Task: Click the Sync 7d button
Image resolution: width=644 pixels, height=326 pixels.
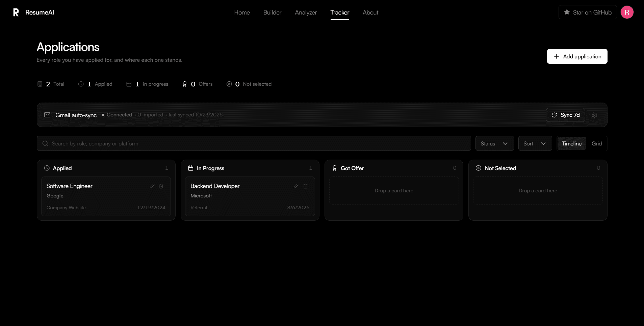Action: (566, 115)
